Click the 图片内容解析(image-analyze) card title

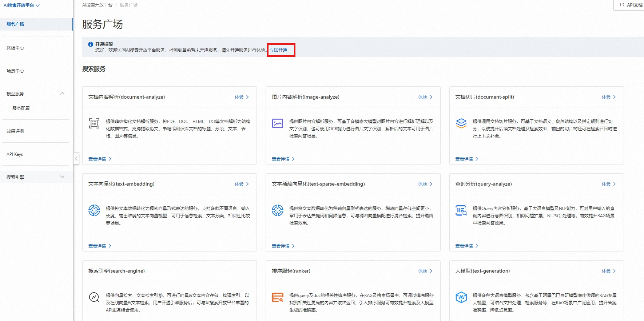pos(306,97)
